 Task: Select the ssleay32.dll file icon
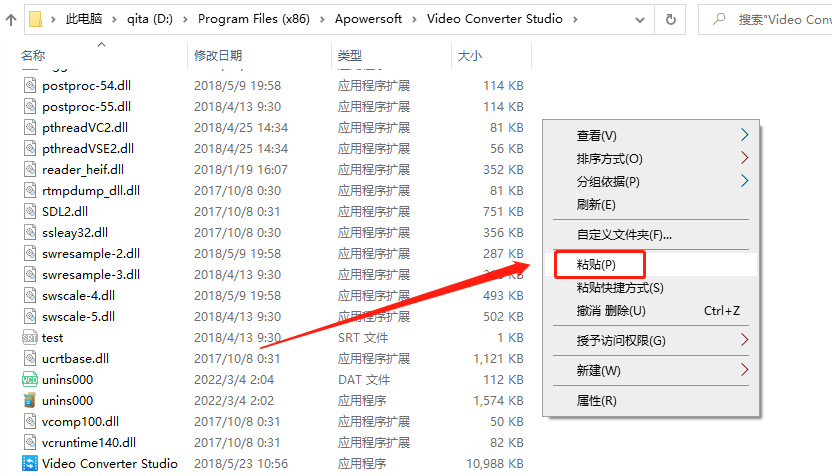(x=30, y=232)
